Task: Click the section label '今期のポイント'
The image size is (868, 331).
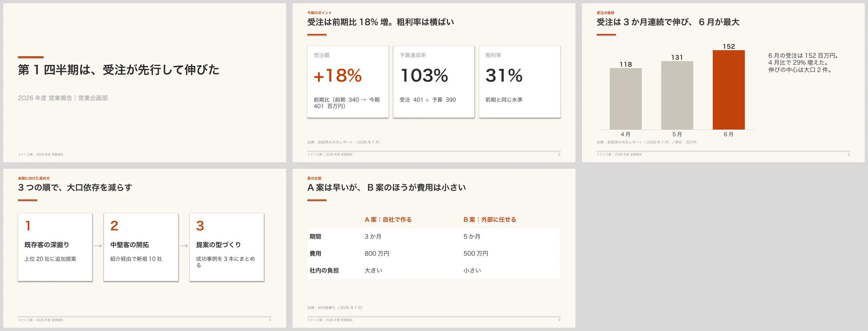Action: tap(319, 13)
